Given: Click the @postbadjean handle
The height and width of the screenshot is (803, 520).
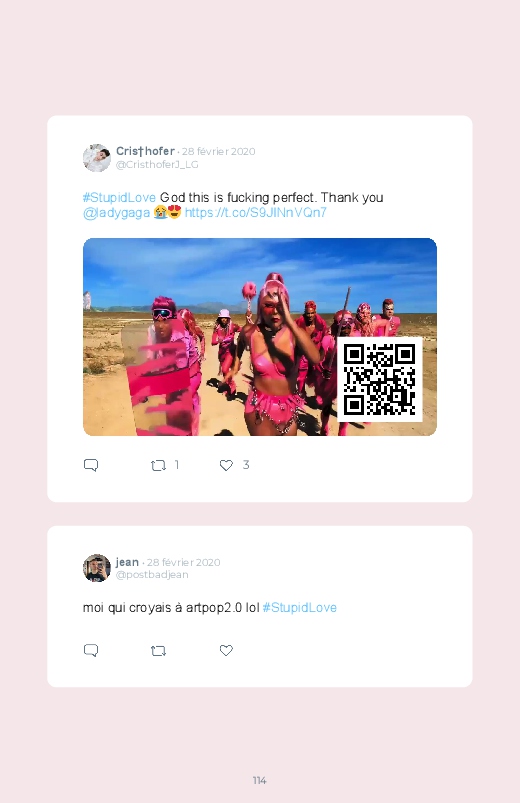Looking at the screenshot, I should pyautogui.click(x=152, y=575).
